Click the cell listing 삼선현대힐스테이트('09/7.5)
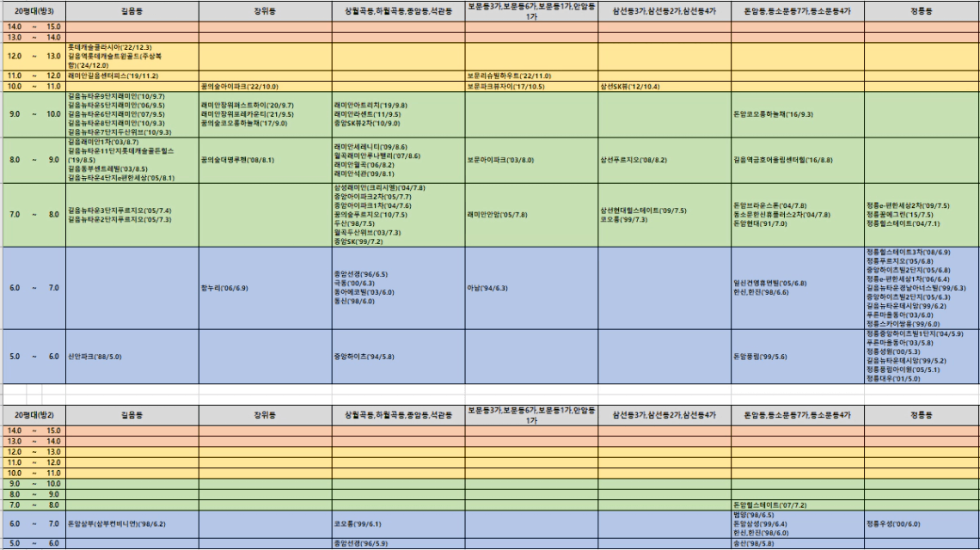Image resolution: width=980 pixels, height=550 pixels. (x=665, y=215)
